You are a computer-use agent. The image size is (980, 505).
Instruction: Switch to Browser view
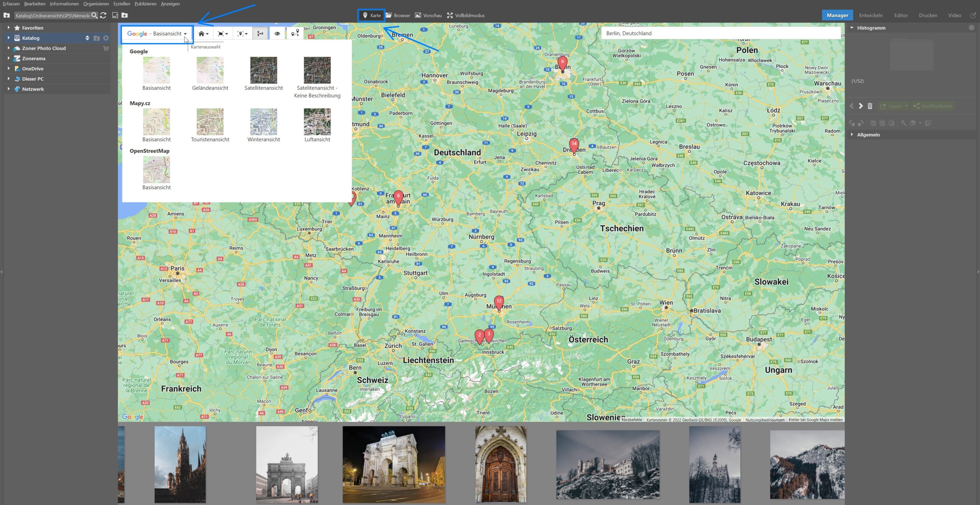tap(398, 15)
